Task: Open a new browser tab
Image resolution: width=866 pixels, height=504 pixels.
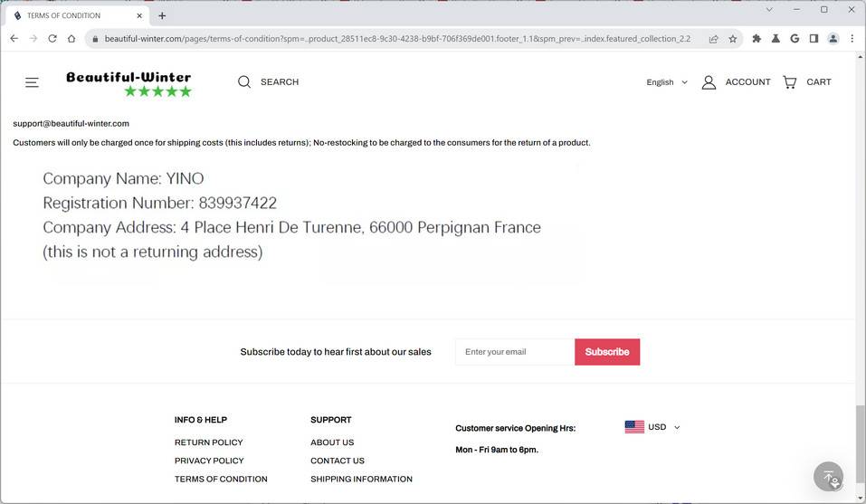Action: tap(162, 15)
